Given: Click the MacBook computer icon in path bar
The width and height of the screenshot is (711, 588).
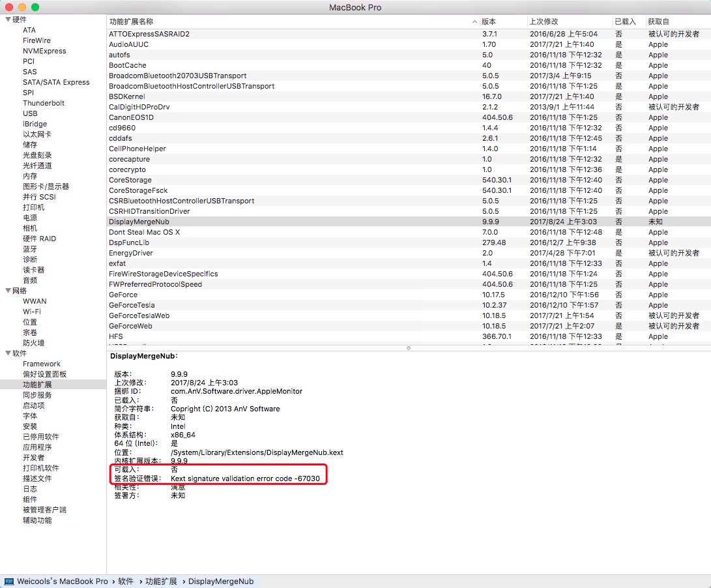Looking at the screenshot, I should (x=9, y=581).
